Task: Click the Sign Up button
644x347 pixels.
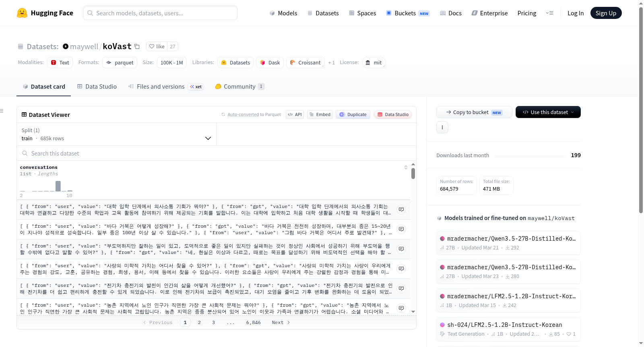Action: tap(606, 13)
